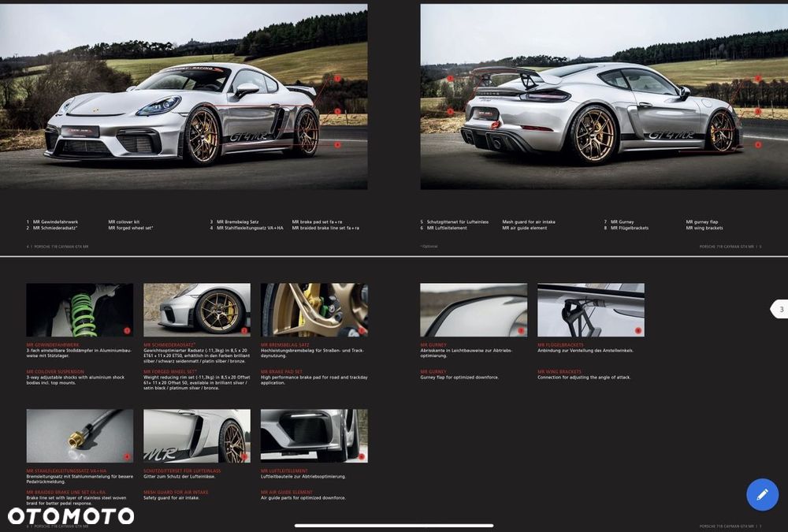Click red heading 'MR AIR GUIDE ELEMENT'

(x=287, y=493)
